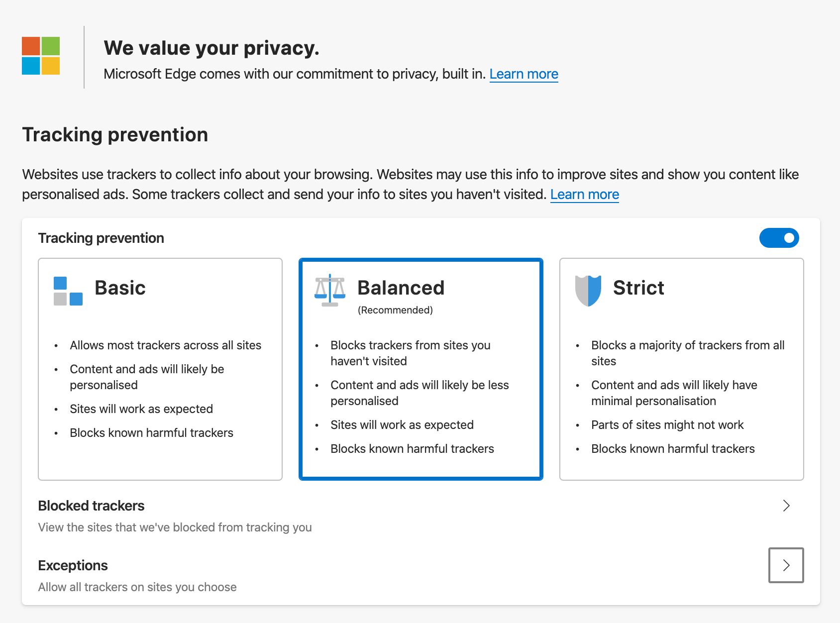This screenshot has height=623, width=840.
Task: Choose the Balanced (Recommended) option
Action: point(421,369)
